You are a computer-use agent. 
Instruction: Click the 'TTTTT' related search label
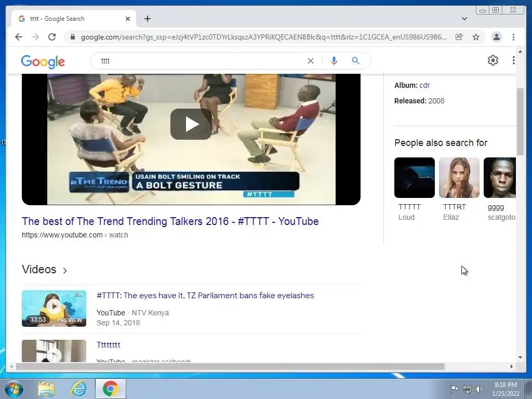coord(409,207)
